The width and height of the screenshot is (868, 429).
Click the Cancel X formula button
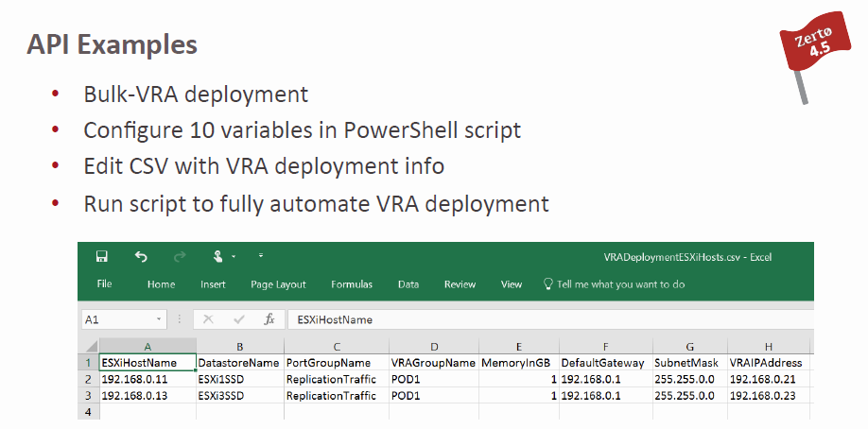[x=208, y=319]
